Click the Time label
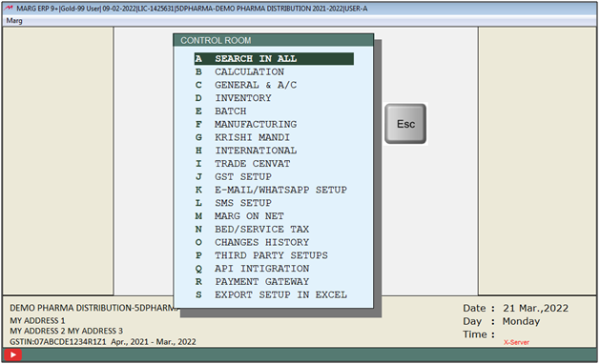Viewport: 600px width, 364px height. pos(479,334)
